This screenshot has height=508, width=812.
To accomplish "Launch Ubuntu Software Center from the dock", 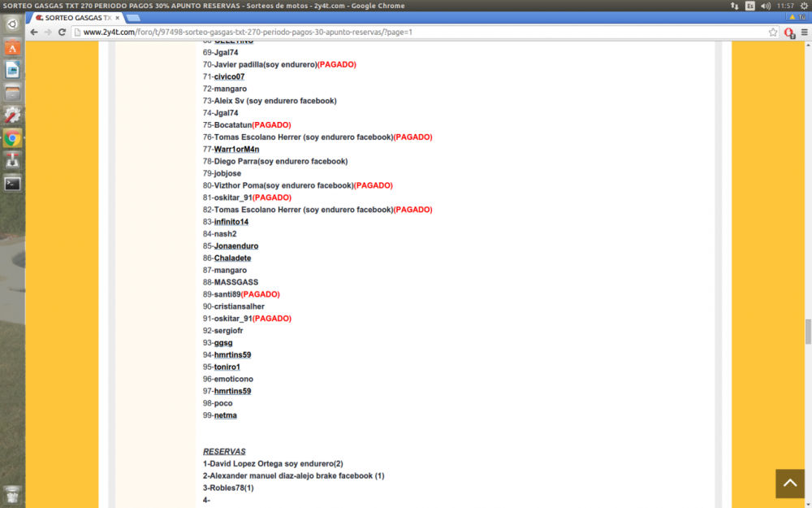I will pyautogui.click(x=12, y=48).
